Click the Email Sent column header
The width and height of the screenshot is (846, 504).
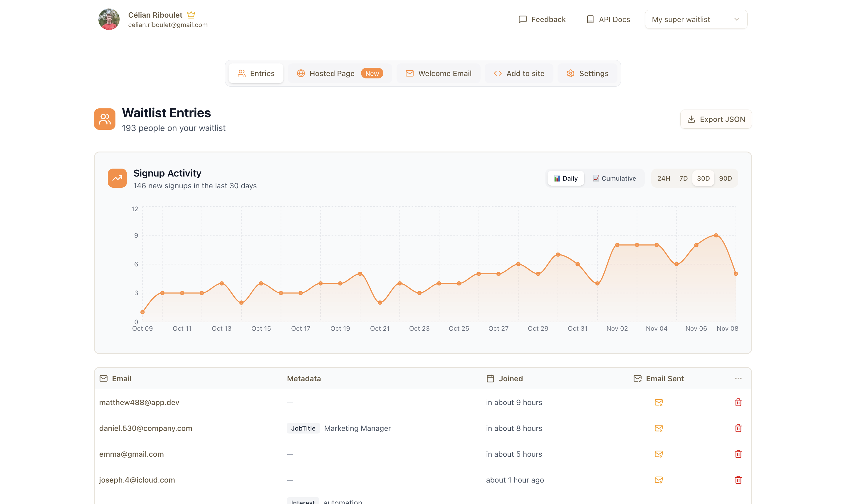pos(659,378)
